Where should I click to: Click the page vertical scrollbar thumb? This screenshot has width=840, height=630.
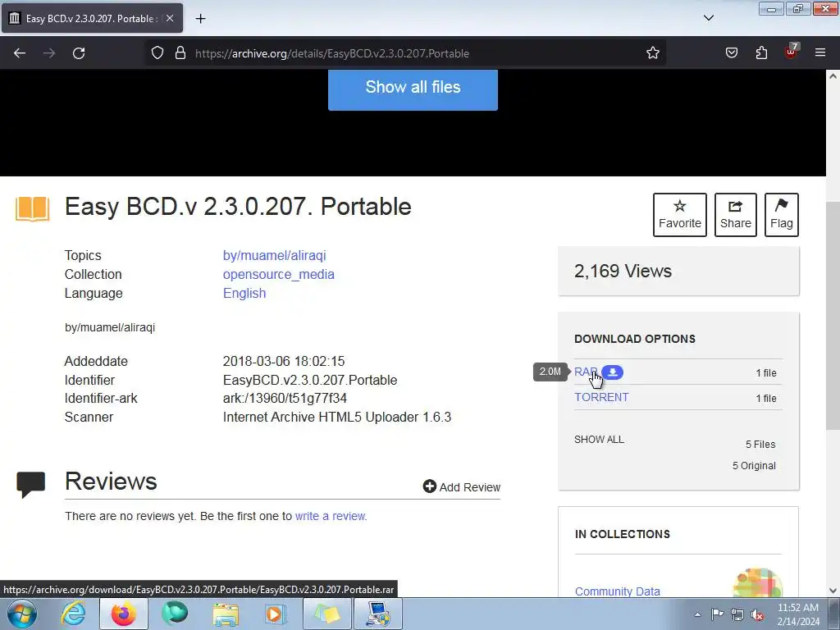(x=833, y=316)
